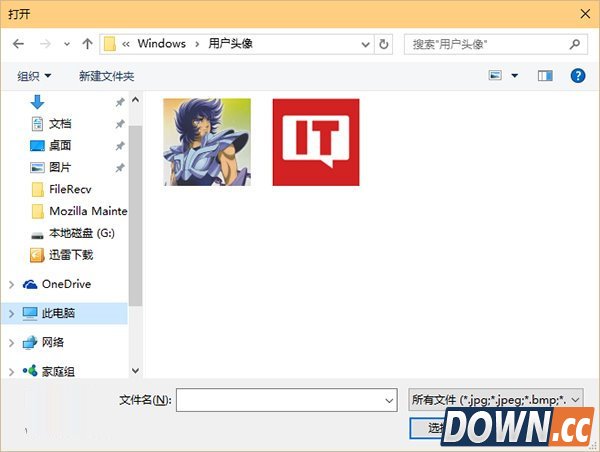This screenshot has height=452, width=600.
Task: Expand the 此电脑 tree node
Action: pyautogui.click(x=11, y=313)
